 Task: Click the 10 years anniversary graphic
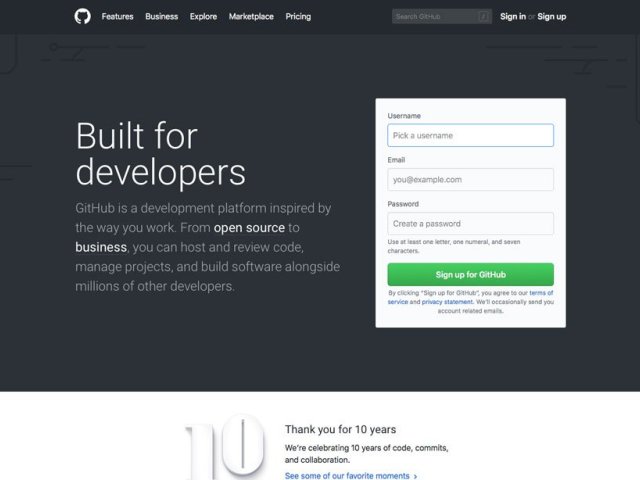(224, 447)
